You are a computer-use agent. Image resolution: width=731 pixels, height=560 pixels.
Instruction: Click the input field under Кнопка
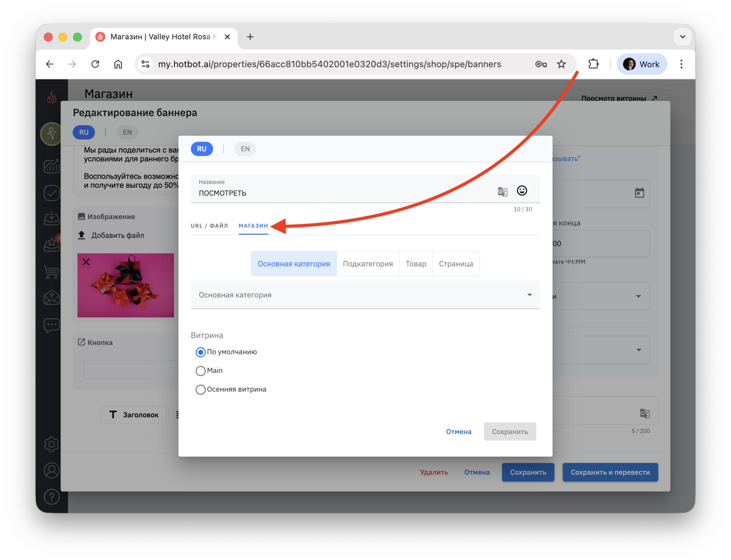[x=131, y=370]
